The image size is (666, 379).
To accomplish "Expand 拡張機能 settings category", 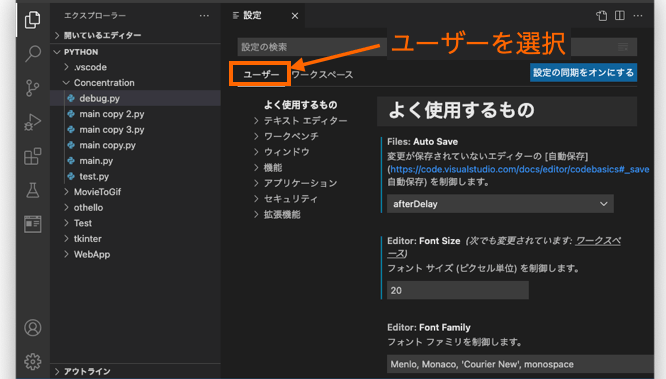I will click(277, 215).
